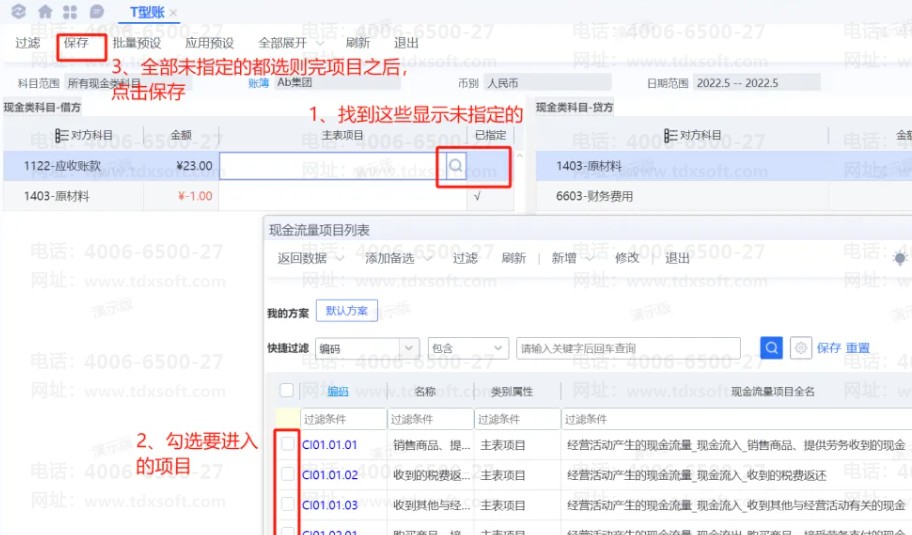Click the 日期范围 2022.5 field
The image size is (912, 535).
[x=756, y=83]
